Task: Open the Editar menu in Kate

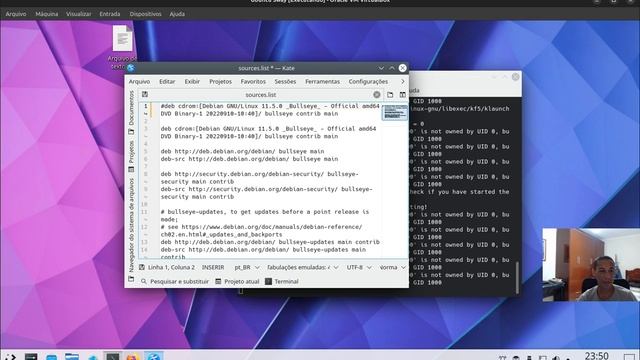Action: click(x=167, y=82)
